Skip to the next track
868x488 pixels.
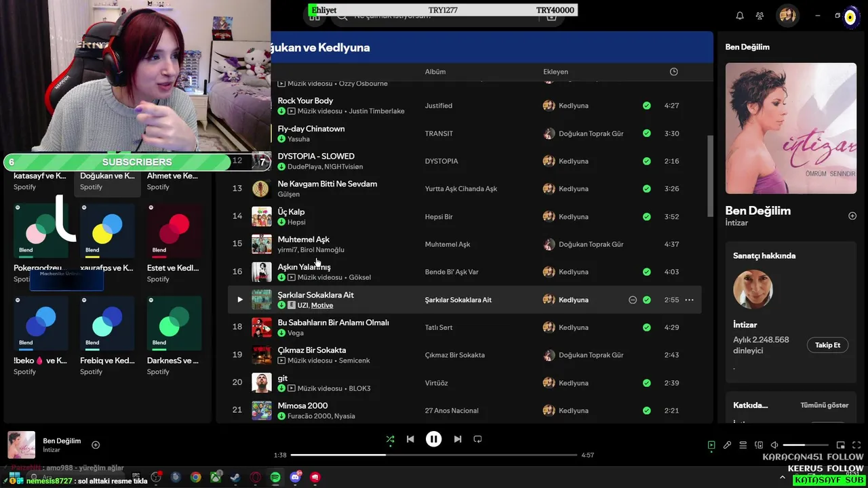458,439
